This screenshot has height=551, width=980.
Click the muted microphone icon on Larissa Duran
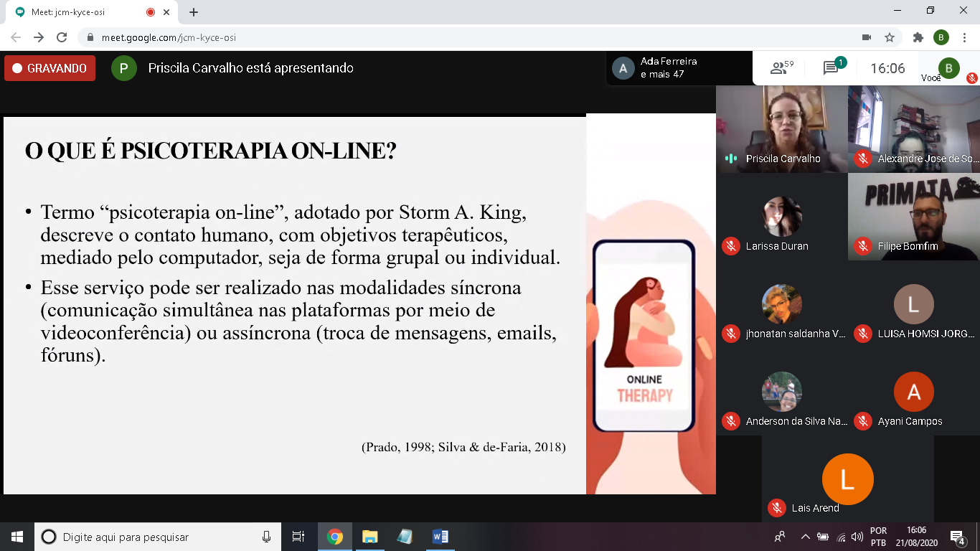[x=731, y=246]
